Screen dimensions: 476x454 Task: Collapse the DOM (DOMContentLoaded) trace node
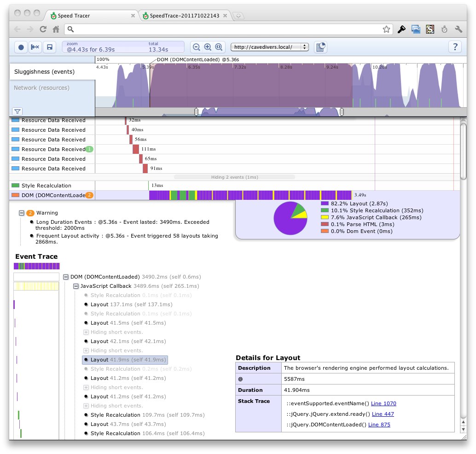tap(66, 277)
